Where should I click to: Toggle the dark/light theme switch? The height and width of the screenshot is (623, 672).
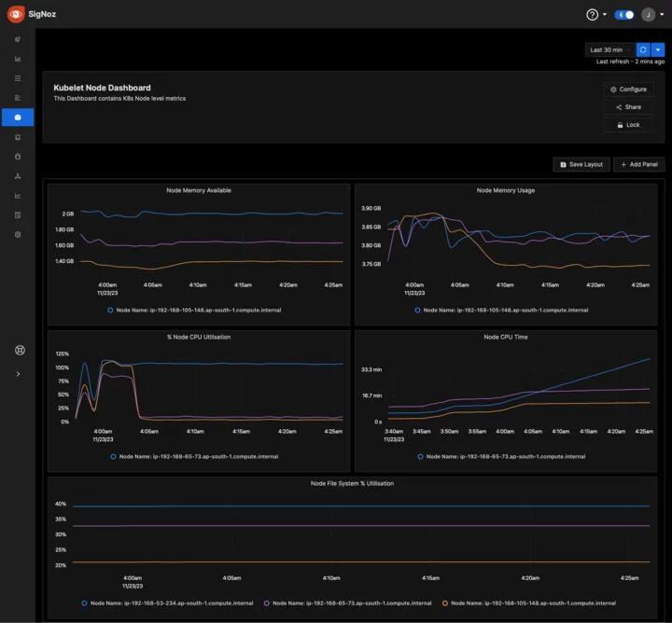[x=624, y=15]
